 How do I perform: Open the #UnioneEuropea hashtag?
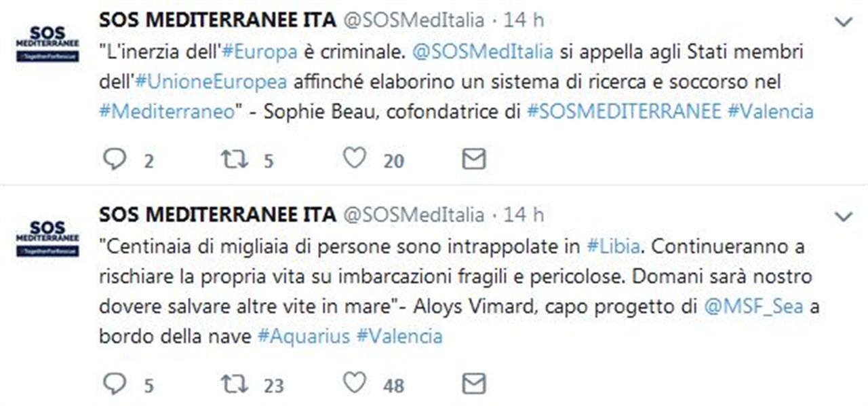coord(212,81)
